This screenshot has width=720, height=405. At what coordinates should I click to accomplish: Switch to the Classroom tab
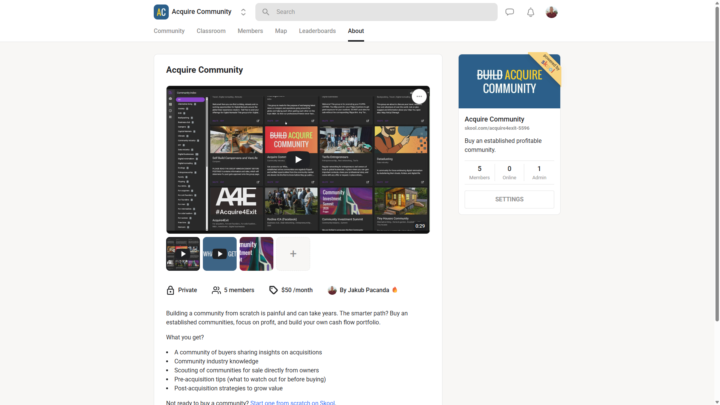(x=211, y=31)
